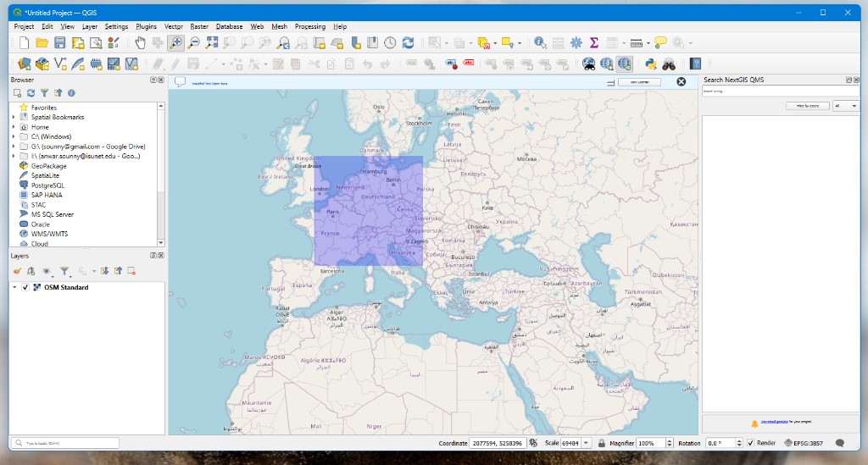Click the Zoom Out magnifier tool
The image size is (868, 465).
point(194,42)
